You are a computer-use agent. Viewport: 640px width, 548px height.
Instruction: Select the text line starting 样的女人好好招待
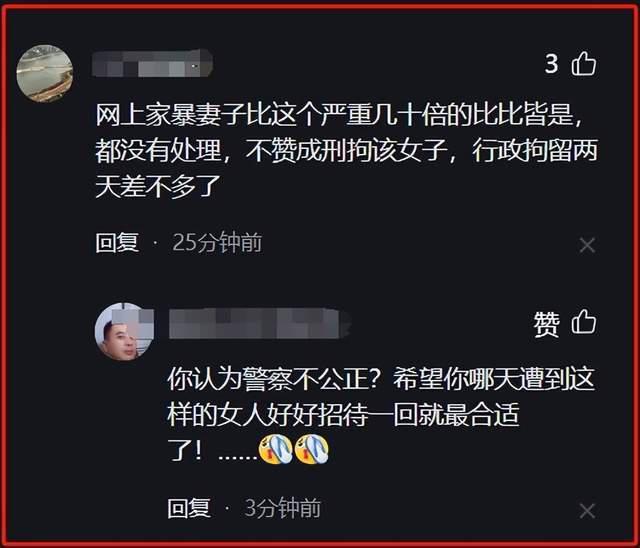pyautogui.click(x=343, y=415)
